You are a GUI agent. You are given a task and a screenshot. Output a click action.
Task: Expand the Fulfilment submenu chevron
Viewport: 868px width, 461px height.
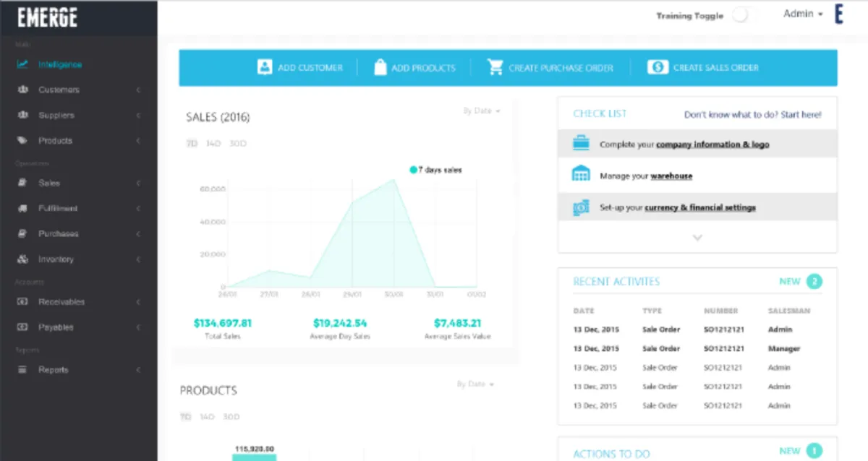pyautogui.click(x=137, y=208)
